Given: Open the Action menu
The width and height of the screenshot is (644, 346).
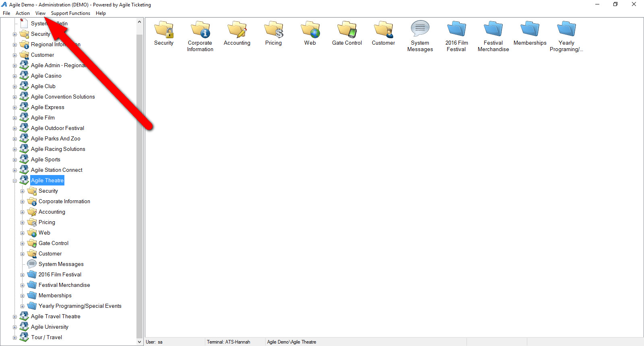Looking at the screenshot, I should pyautogui.click(x=23, y=13).
